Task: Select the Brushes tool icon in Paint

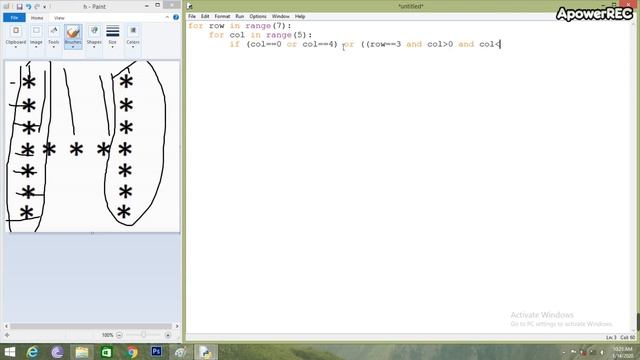Action: click(x=73, y=32)
